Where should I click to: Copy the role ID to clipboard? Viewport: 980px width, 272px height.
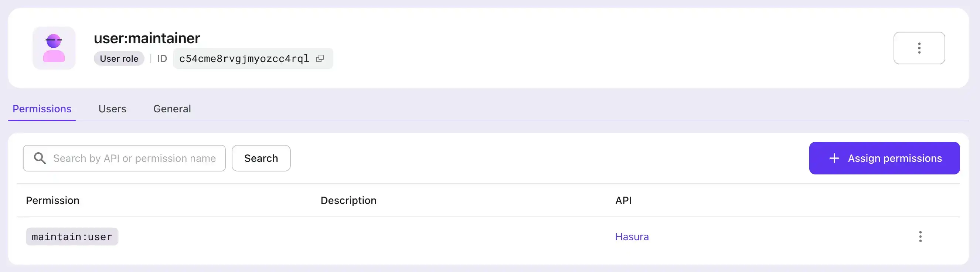point(320,59)
